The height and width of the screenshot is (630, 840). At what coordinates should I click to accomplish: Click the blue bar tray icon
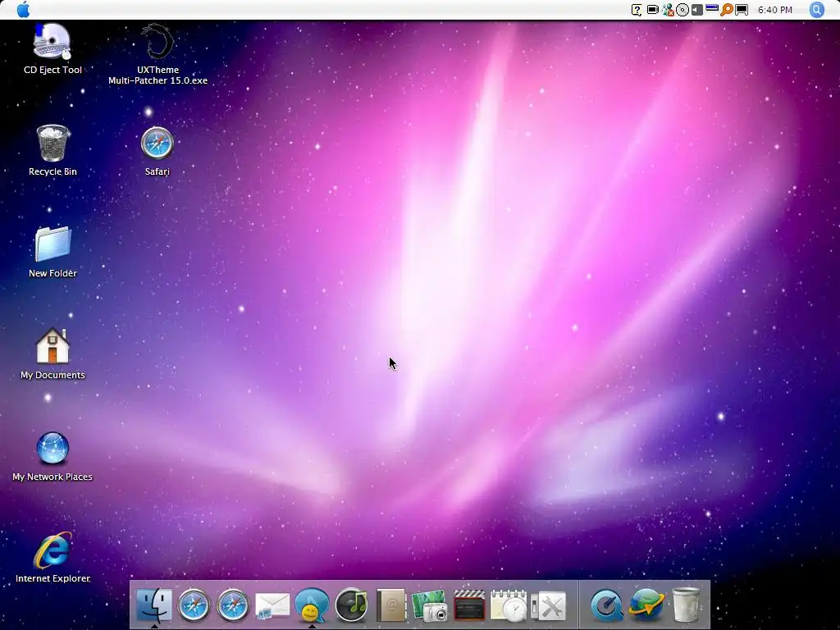pyautogui.click(x=711, y=8)
